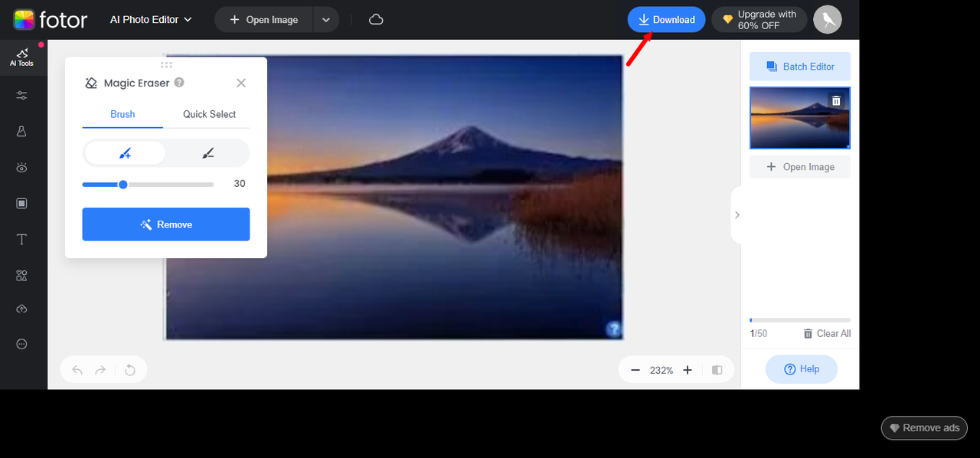The image size is (980, 458).
Task: Click the help badge on canvas corner
Action: 613,329
